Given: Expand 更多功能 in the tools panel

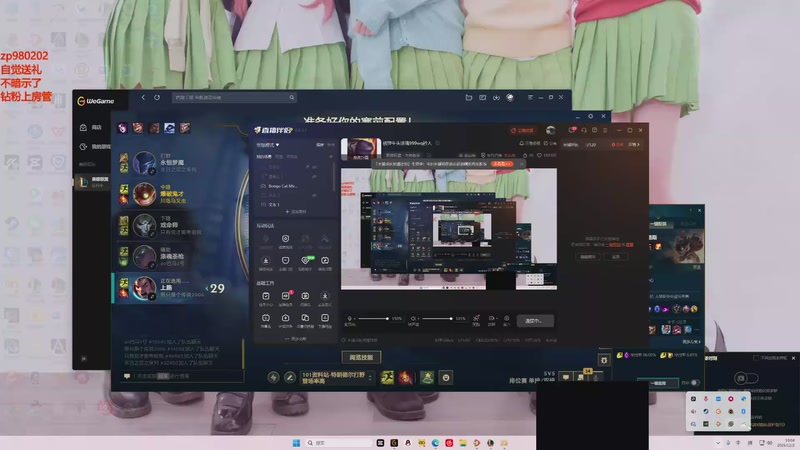Looking at the screenshot, I should [296, 339].
